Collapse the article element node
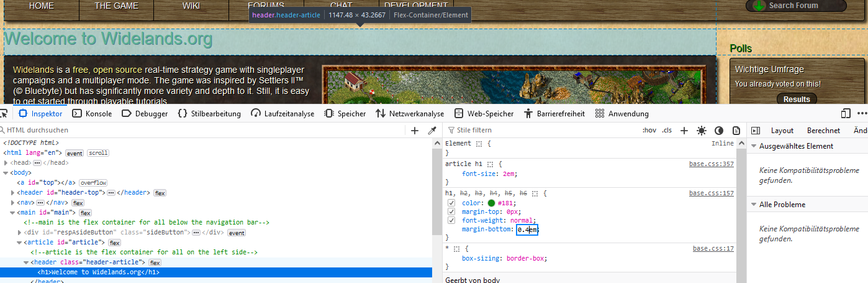Viewport: 868px width, 283px height. click(x=19, y=243)
